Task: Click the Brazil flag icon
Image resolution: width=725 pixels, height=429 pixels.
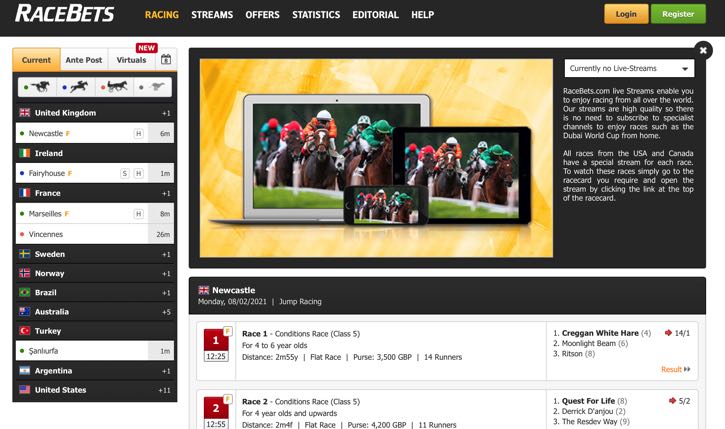Action: click(25, 292)
